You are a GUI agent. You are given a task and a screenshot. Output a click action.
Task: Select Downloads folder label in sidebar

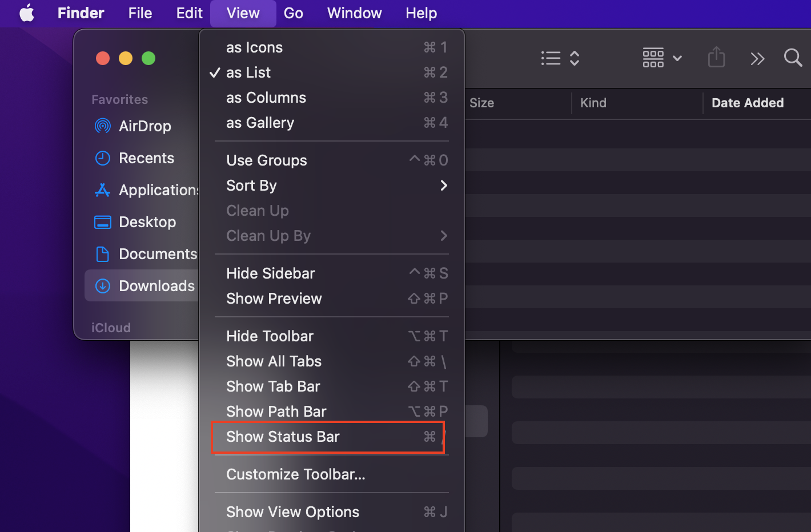[156, 286]
